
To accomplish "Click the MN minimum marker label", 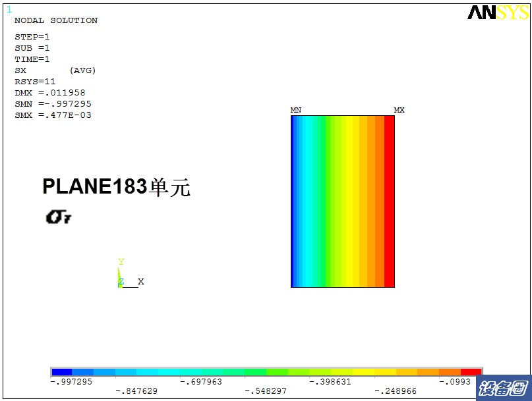I will (x=296, y=110).
